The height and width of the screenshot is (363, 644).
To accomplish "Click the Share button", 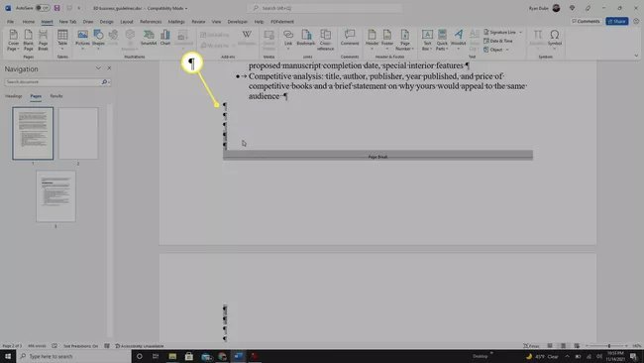I will pyautogui.click(x=616, y=21).
